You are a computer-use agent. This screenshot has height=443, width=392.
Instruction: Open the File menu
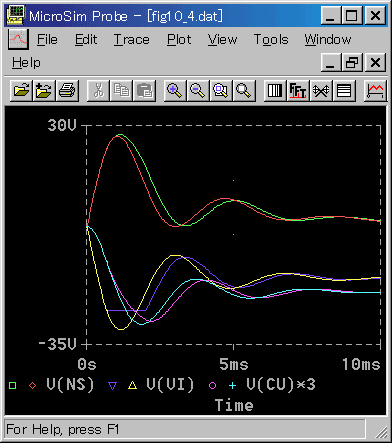[47, 40]
